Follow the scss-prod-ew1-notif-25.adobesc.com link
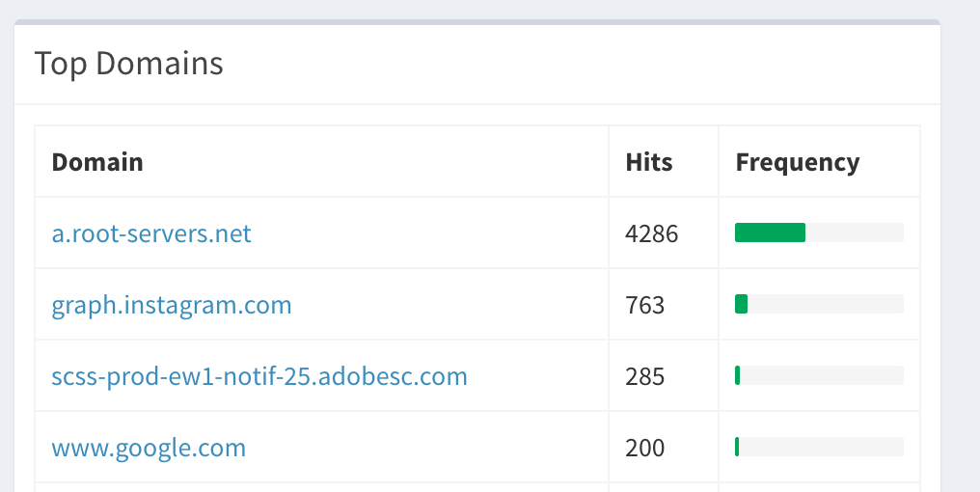The image size is (980, 492). [x=259, y=376]
